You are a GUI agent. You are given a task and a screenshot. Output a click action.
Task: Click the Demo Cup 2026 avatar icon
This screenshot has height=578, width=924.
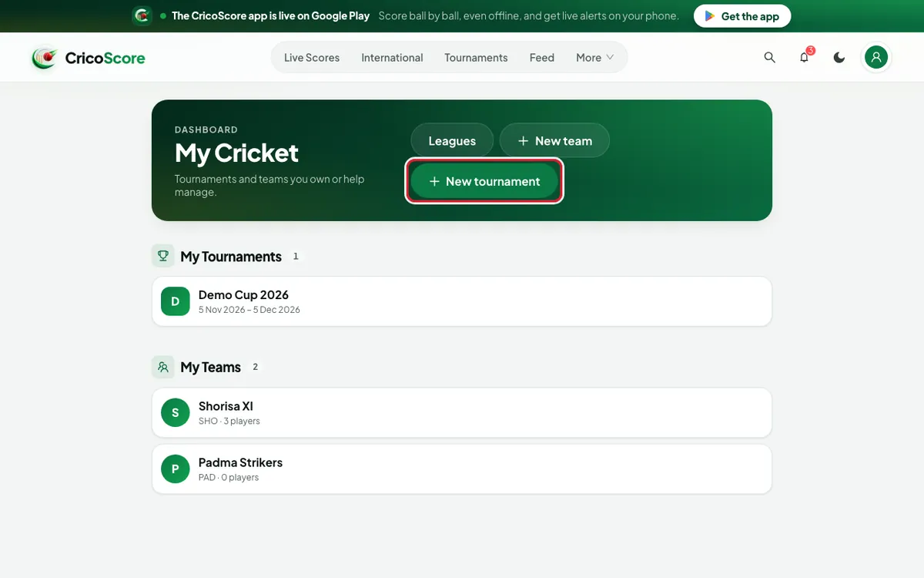(175, 301)
